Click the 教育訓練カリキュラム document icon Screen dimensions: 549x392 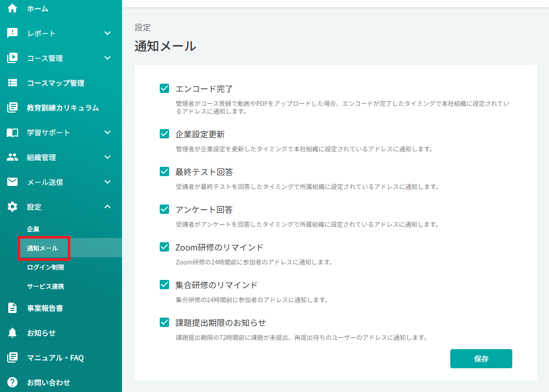[12, 107]
